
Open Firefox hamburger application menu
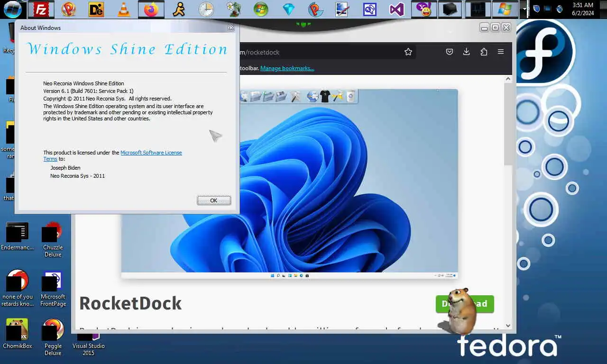click(x=501, y=52)
